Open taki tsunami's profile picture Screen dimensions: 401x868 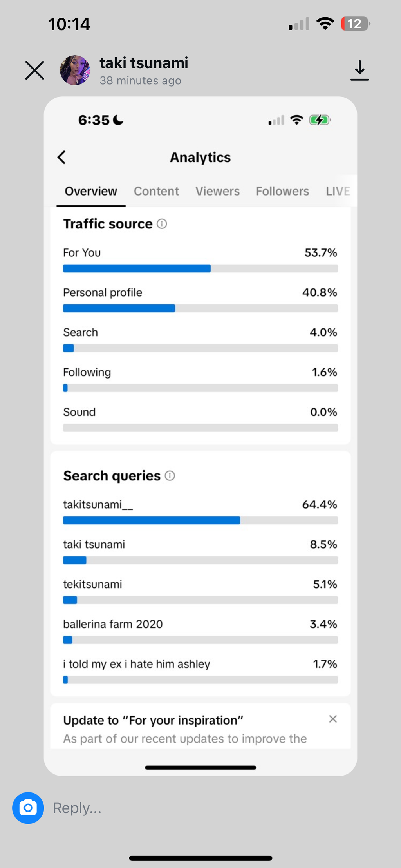[75, 70]
